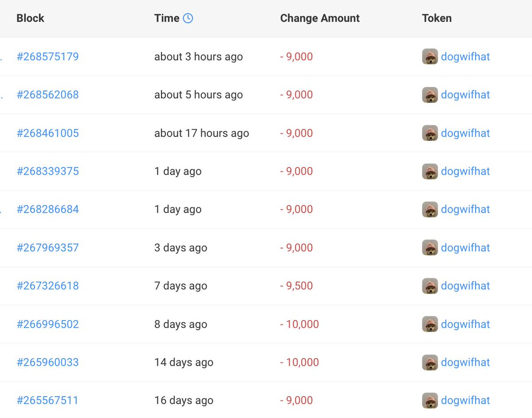The height and width of the screenshot is (418, 532).
Task: Select '- 9,000' amount in #268286684 row
Action: (297, 209)
